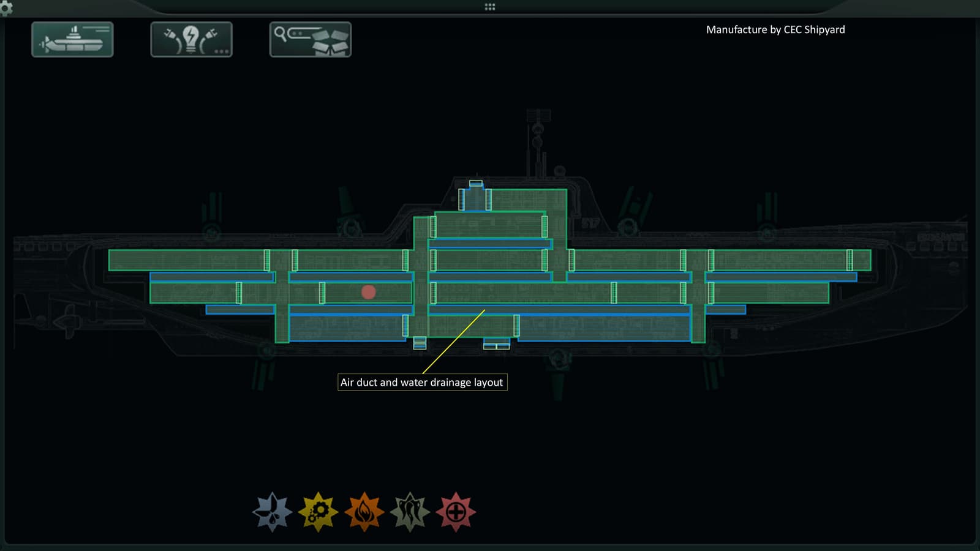Viewport: 980px width, 551px height.
Task: Open the item finder search tab
Action: coord(311,40)
